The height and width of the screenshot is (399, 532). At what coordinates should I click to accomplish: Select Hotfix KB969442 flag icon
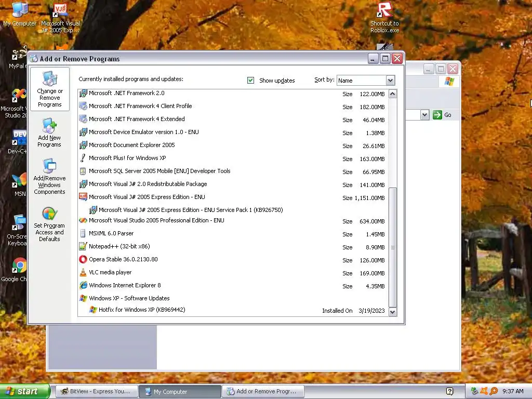click(93, 310)
